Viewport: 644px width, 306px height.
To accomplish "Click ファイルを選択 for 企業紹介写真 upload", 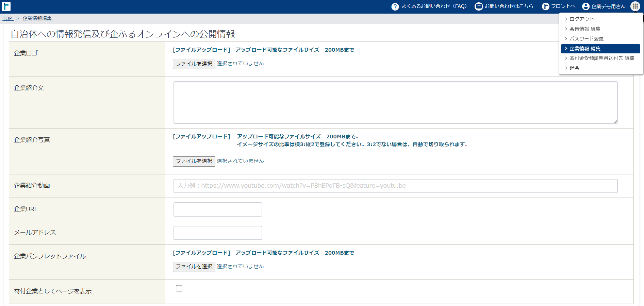I will [x=194, y=161].
